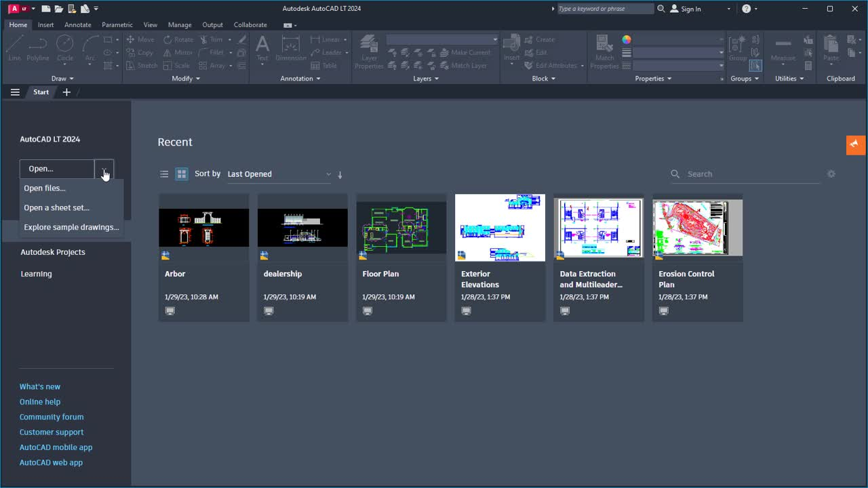Click the search magnifier icon in title bar
This screenshot has height=488, width=868.
coord(661,9)
